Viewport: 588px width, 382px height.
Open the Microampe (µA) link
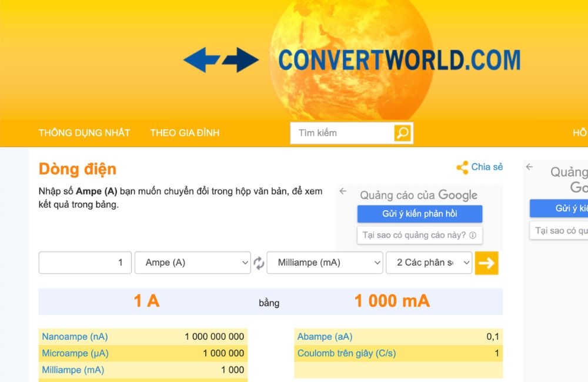coord(75,353)
